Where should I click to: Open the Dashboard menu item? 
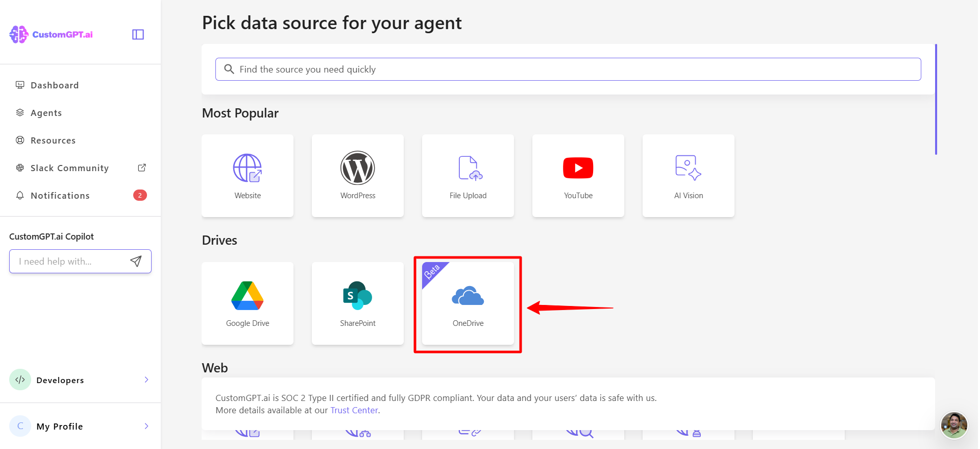click(55, 85)
